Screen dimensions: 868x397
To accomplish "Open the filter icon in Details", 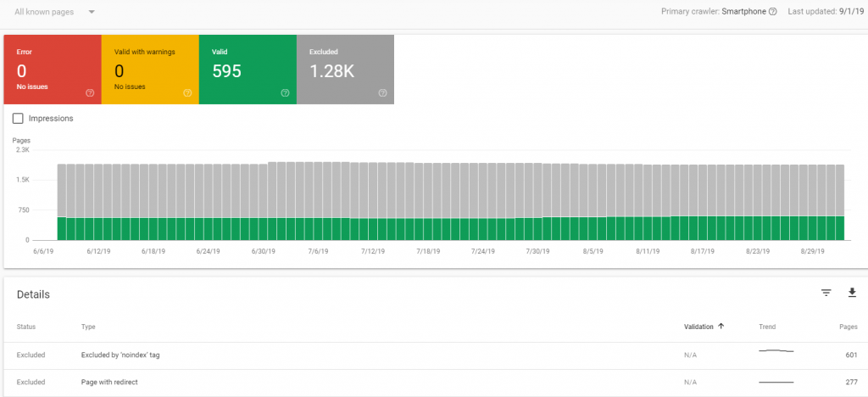I will coord(826,293).
